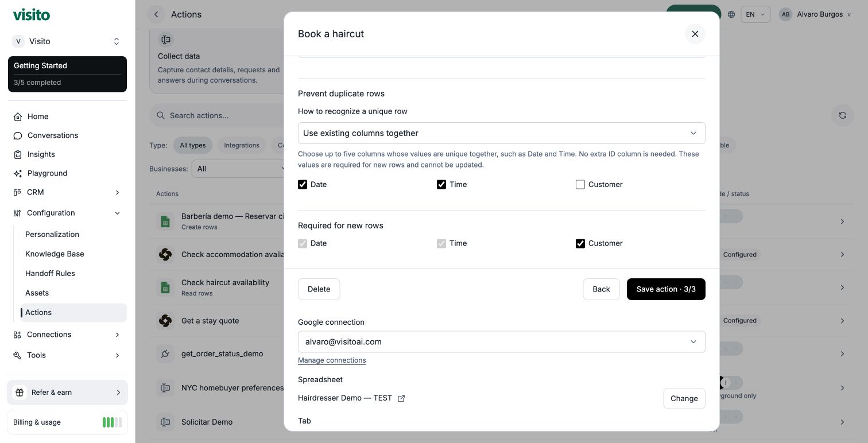The width and height of the screenshot is (868, 443).
Task: Open the Manage connections link
Action: point(332,360)
